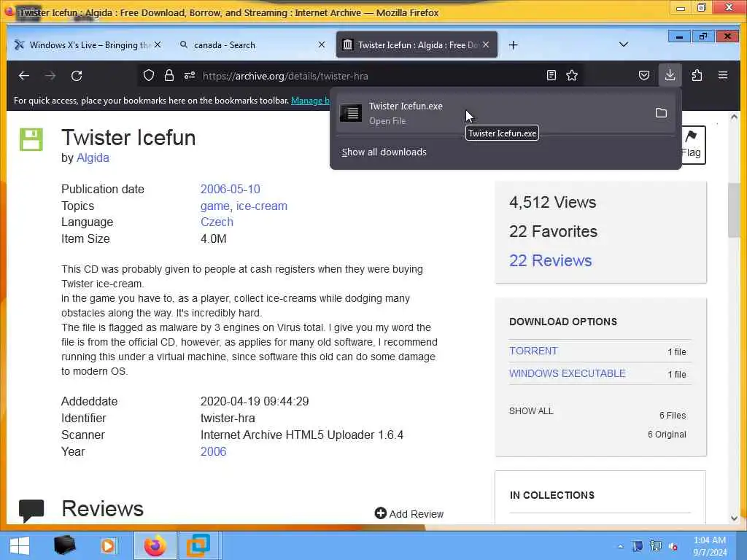Download the TORRENT option
This screenshot has width=747, height=560.
coord(533,351)
